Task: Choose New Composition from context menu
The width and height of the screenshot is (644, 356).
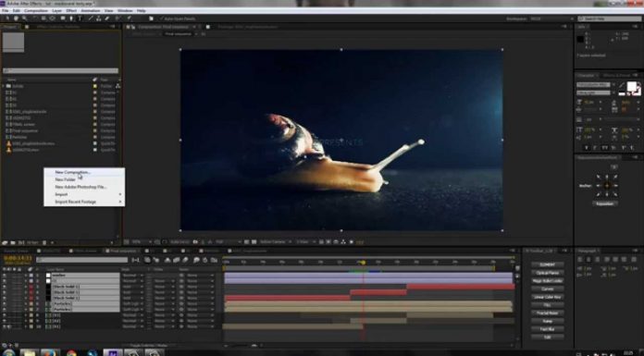Action: tap(84, 172)
